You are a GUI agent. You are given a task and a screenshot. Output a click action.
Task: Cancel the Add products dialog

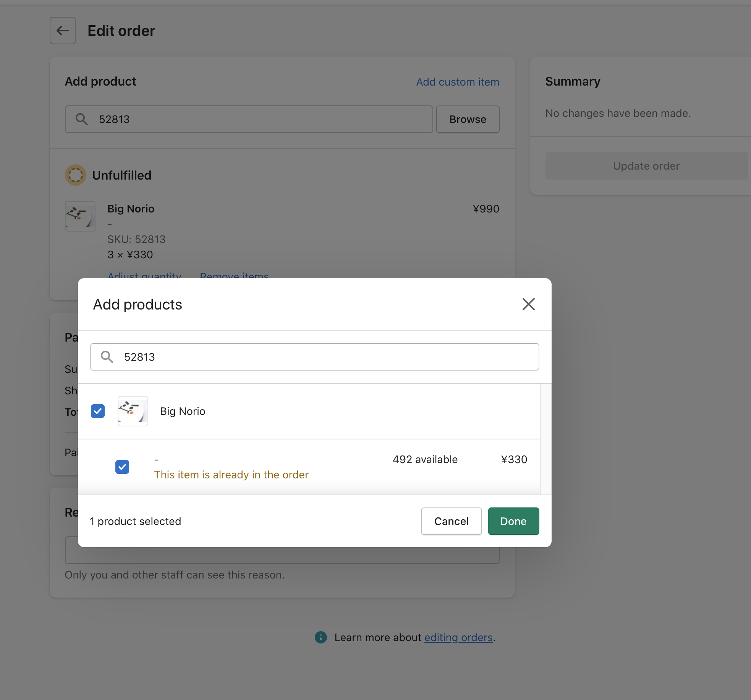click(451, 521)
